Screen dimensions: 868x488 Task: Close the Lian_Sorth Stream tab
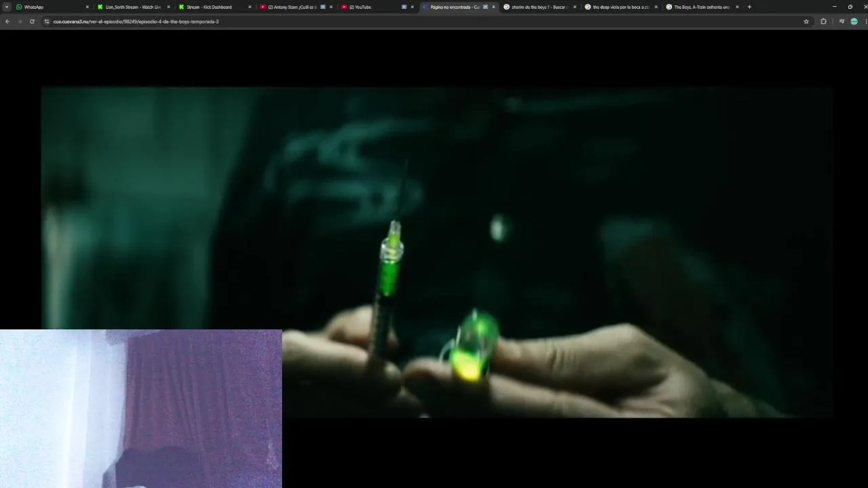coord(168,7)
